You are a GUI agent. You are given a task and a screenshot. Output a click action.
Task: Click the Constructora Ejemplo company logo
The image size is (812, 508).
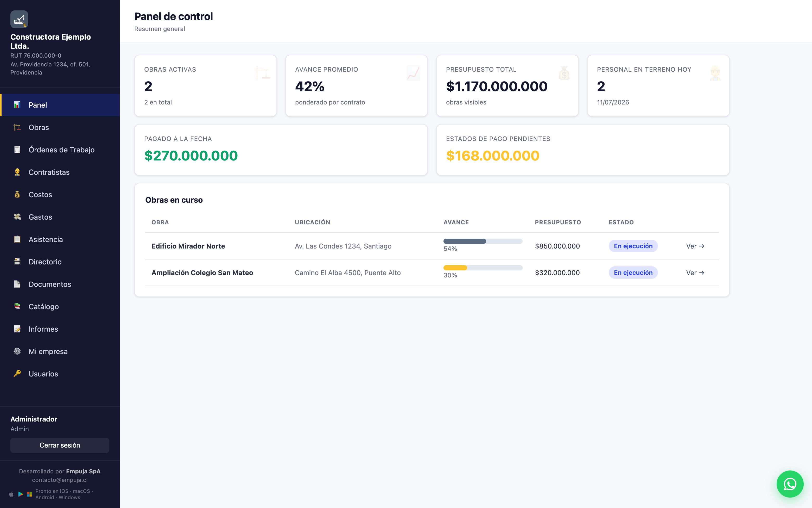tap(19, 19)
